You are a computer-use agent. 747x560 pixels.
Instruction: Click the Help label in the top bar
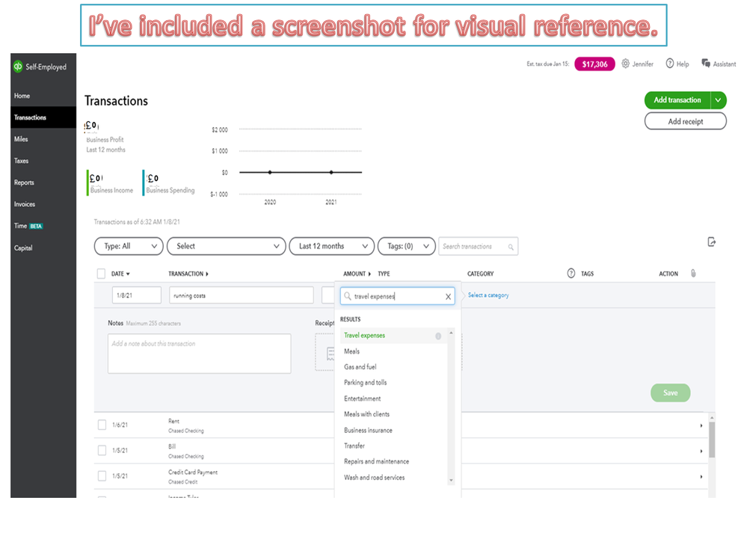[x=683, y=64]
